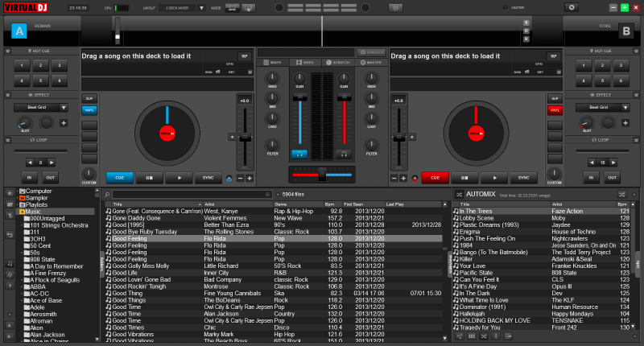Viewport: 644px width, 346px height.
Task: Open the ABBA folder
Action: [37, 287]
